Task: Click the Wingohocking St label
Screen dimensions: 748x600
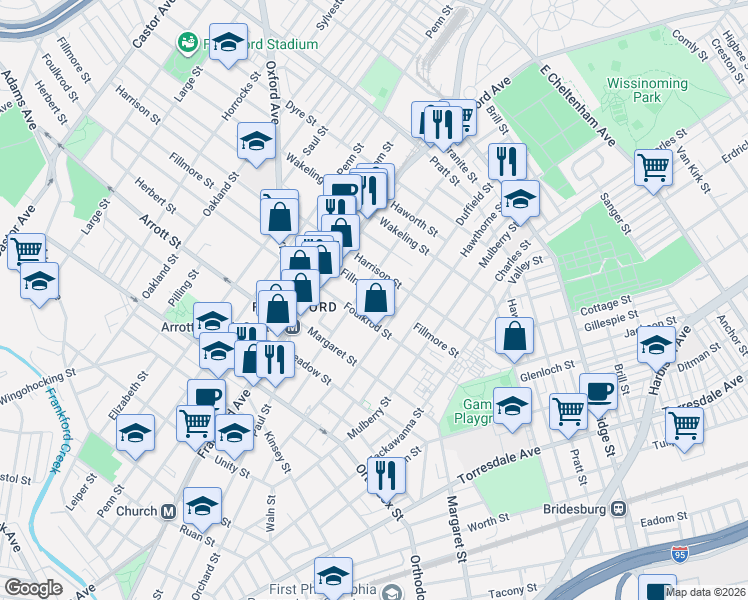Action: pos(38,386)
